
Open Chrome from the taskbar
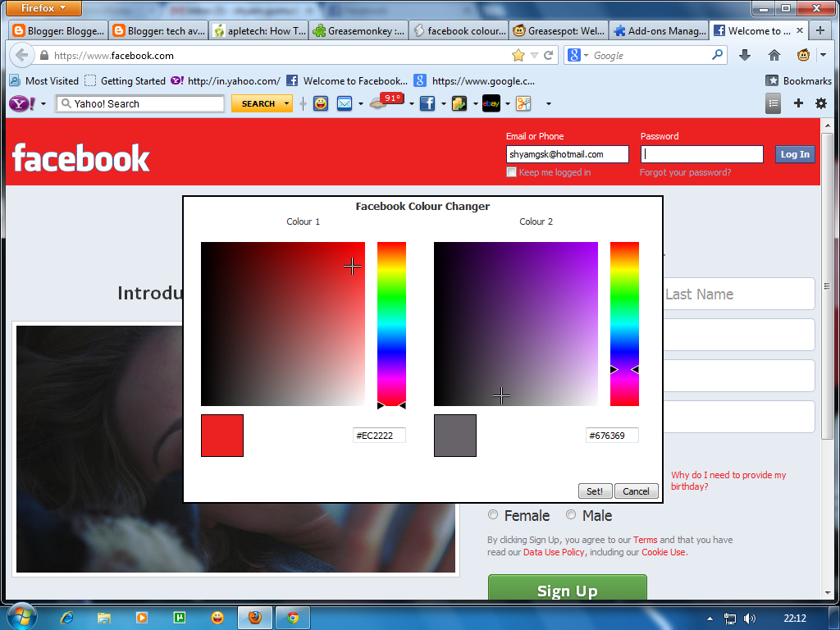coord(293,618)
